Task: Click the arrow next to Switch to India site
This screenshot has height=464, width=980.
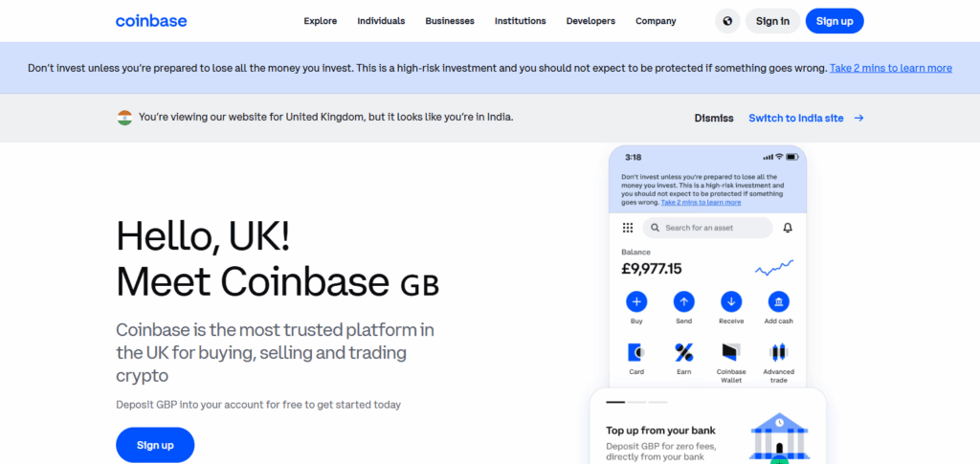Action: [858, 118]
